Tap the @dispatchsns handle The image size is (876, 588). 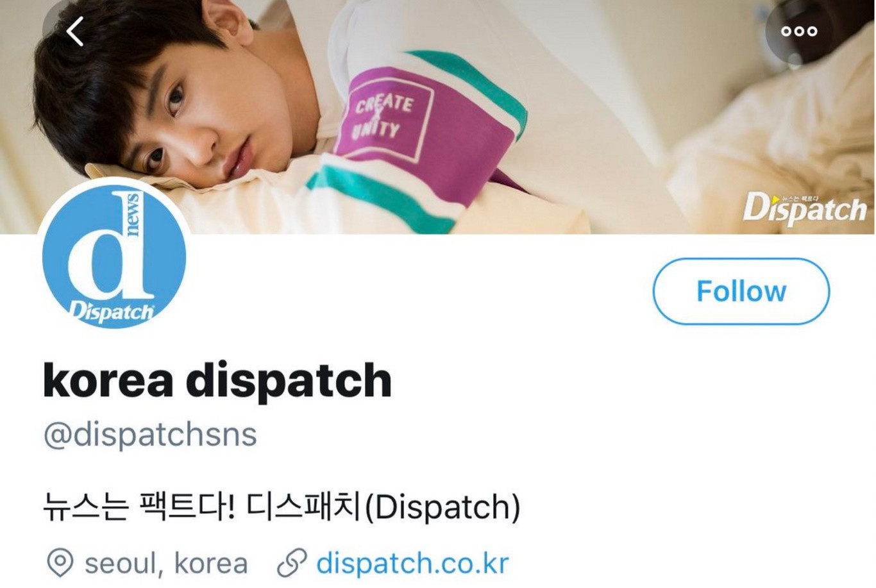click(x=150, y=434)
